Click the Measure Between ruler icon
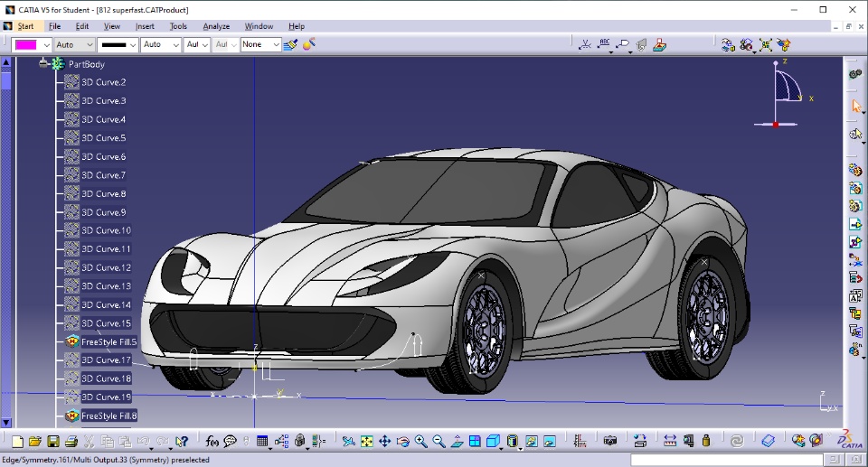 670,441
